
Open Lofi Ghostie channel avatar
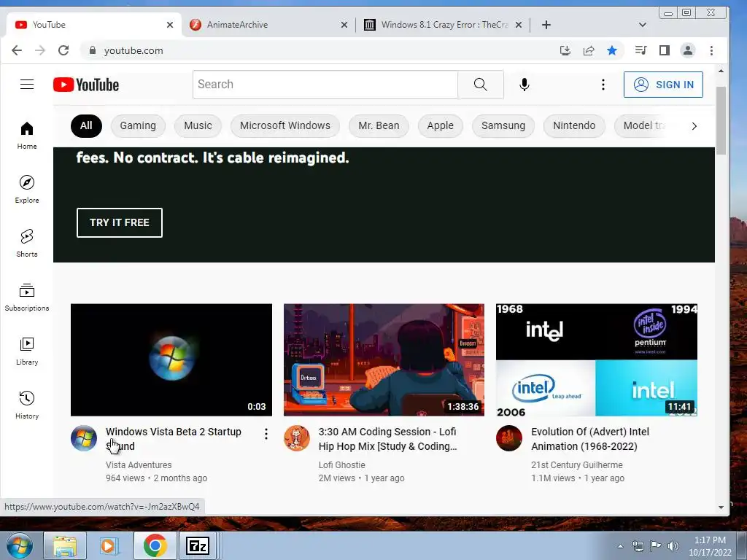click(x=297, y=438)
